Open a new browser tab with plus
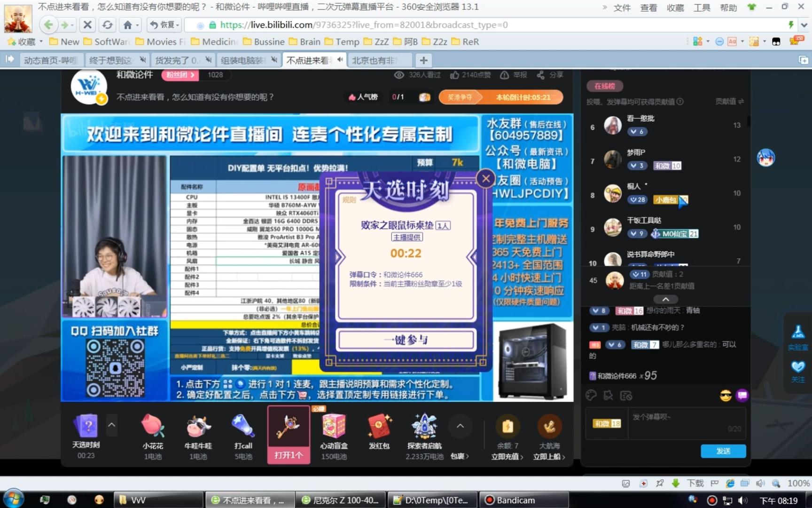Image resolution: width=812 pixels, height=508 pixels. [x=423, y=60]
